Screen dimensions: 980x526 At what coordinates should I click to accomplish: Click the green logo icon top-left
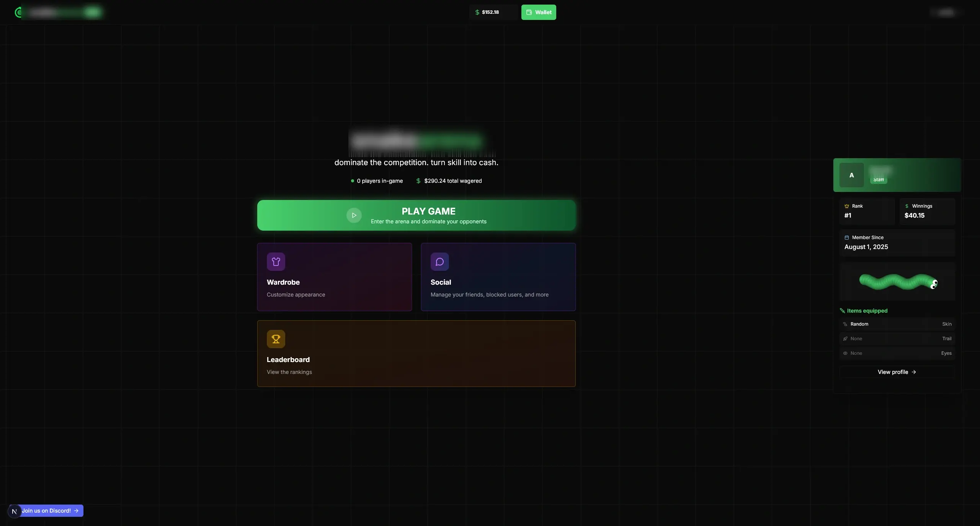point(18,12)
